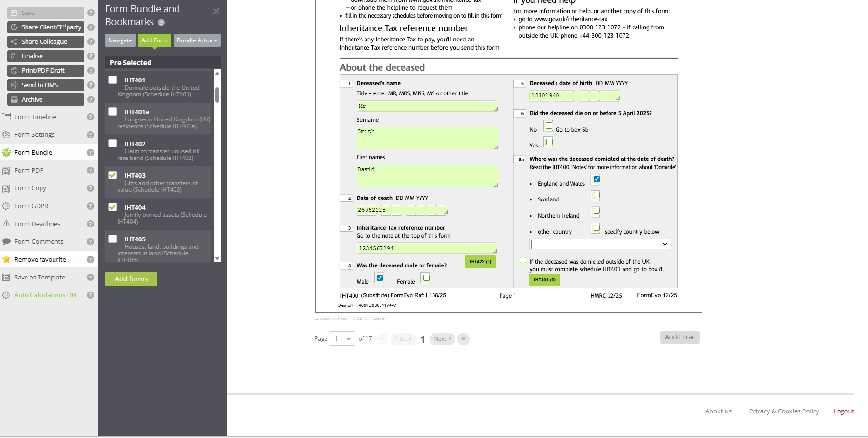Open the Bundle Actions tab
868x438 pixels.
tap(197, 40)
